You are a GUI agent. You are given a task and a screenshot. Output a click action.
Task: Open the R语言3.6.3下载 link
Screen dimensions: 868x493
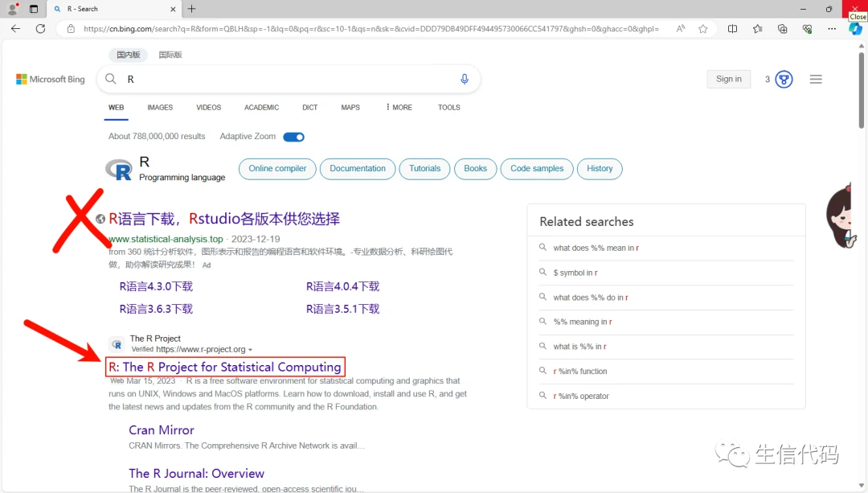pos(156,309)
